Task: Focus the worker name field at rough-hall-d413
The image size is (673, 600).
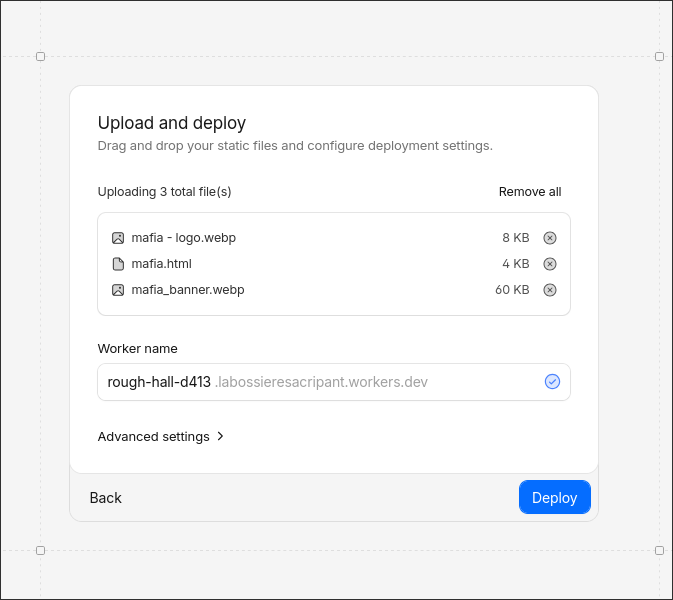Action: click(x=159, y=382)
